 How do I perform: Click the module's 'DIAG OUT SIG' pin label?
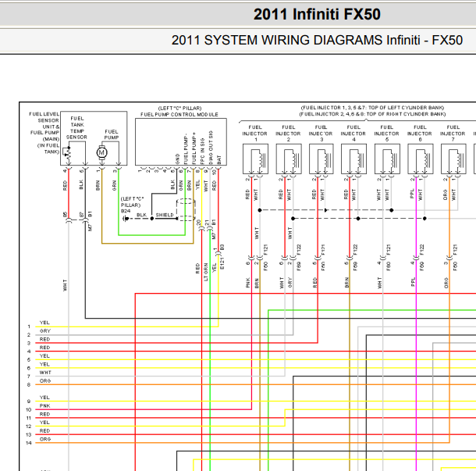tap(211, 148)
